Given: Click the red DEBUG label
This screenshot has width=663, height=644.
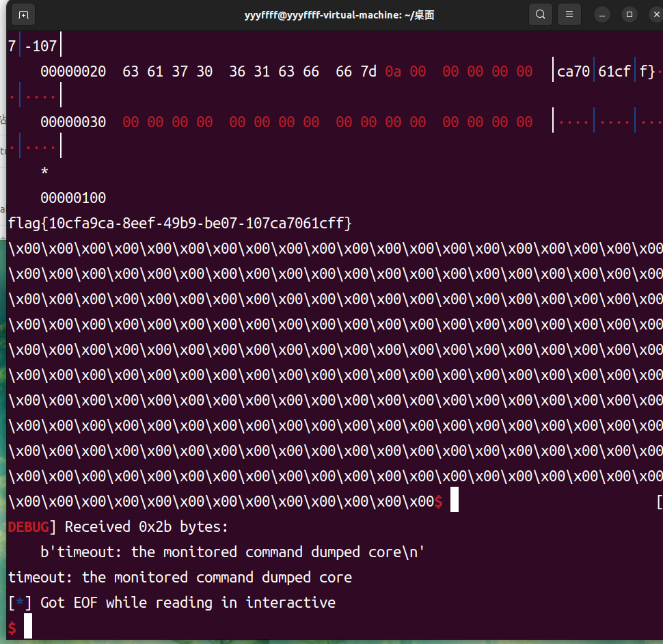Looking at the screenshot, I should tap(27, 526).
